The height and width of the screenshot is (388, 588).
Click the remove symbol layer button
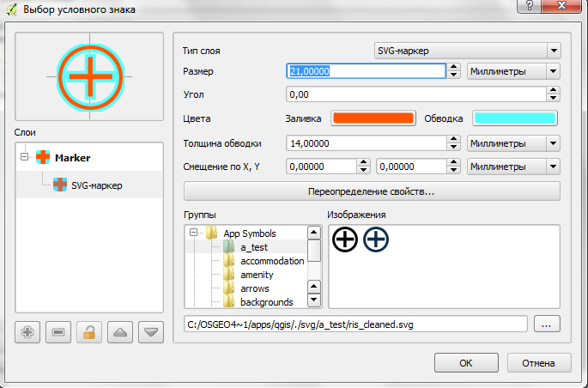(58, 332)
